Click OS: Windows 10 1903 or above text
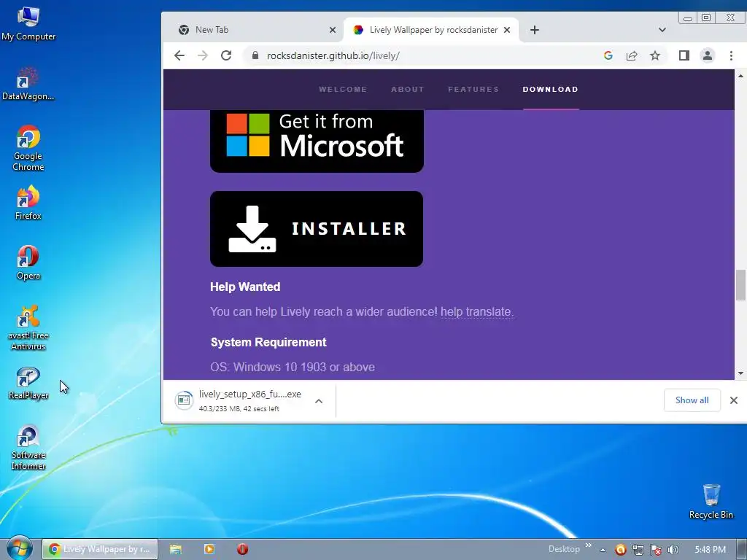This screenshot has width=747, height=560. tap(293, 367)
